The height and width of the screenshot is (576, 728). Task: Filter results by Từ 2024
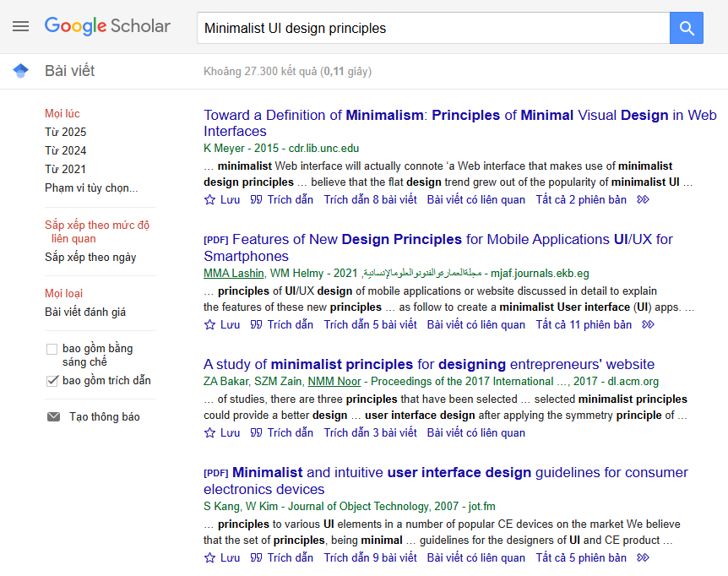click(x=66, y=150)
